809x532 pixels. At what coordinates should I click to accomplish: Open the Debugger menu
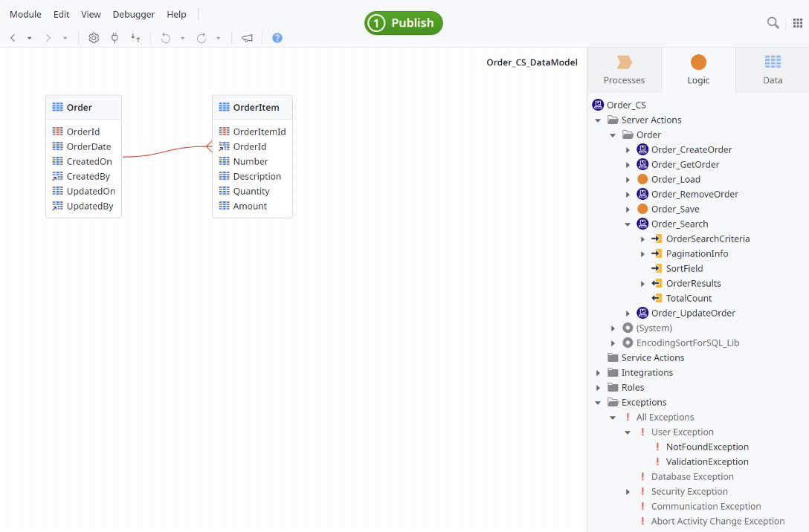click(134, 14)
